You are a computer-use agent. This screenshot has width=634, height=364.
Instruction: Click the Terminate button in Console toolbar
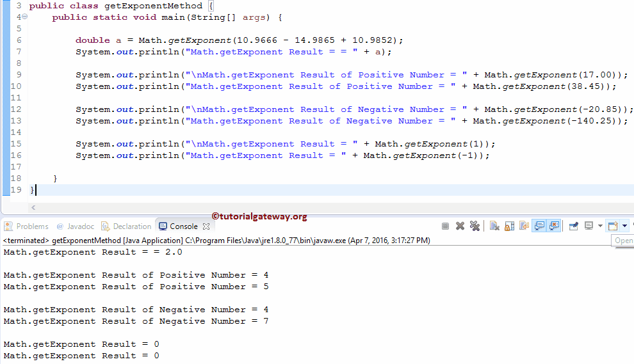[x=445, y=226]
